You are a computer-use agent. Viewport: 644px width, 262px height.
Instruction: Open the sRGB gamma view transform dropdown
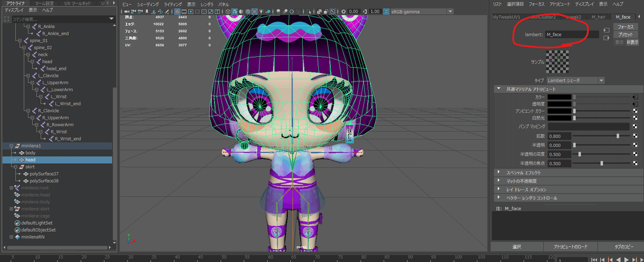coord(420,11)
